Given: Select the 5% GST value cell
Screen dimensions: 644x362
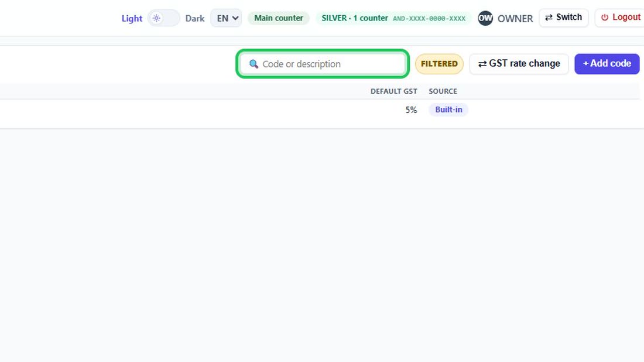Looking at the screenshot, I should [x=411, y=110].
